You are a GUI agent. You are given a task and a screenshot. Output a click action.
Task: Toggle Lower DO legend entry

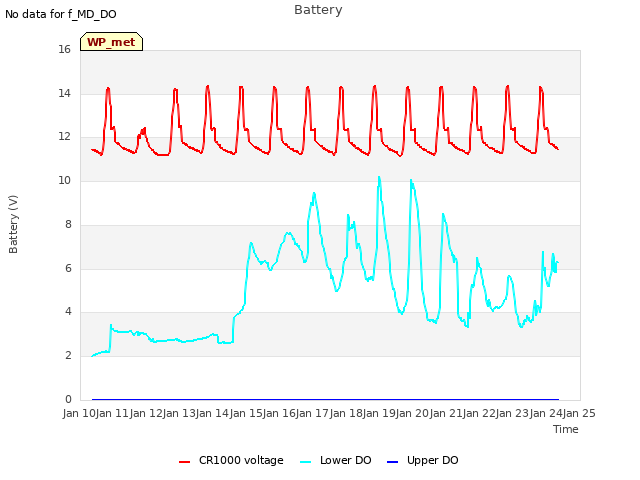(x=336, y=460)
